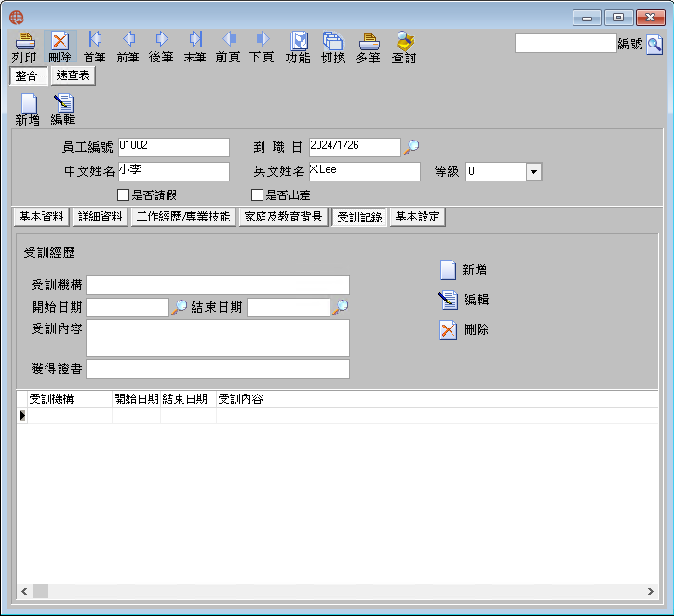Switch to the 整合 tab
674x616 pixels.
28,76
